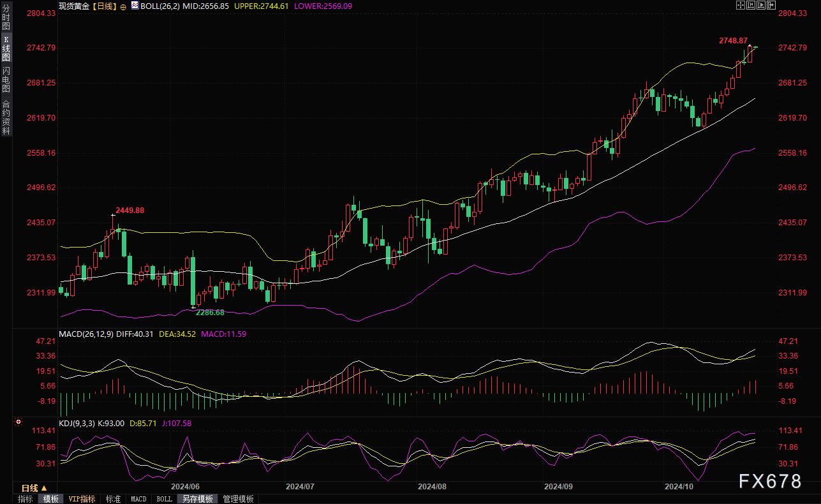The width and height of the screenshot is (821, 504).
Task: Open the VIP指标 tab
Action: click(x=82, y=499)
